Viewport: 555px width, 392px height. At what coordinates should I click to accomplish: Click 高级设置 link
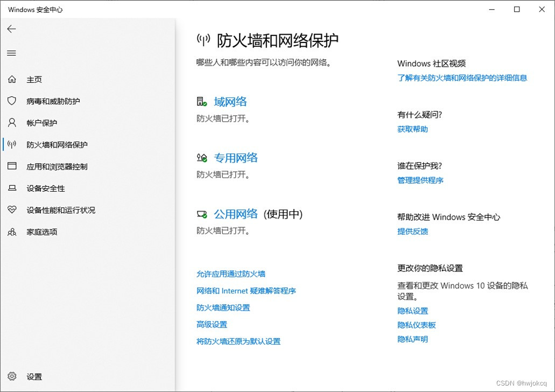pyautogui.click(x=212, y=324)
